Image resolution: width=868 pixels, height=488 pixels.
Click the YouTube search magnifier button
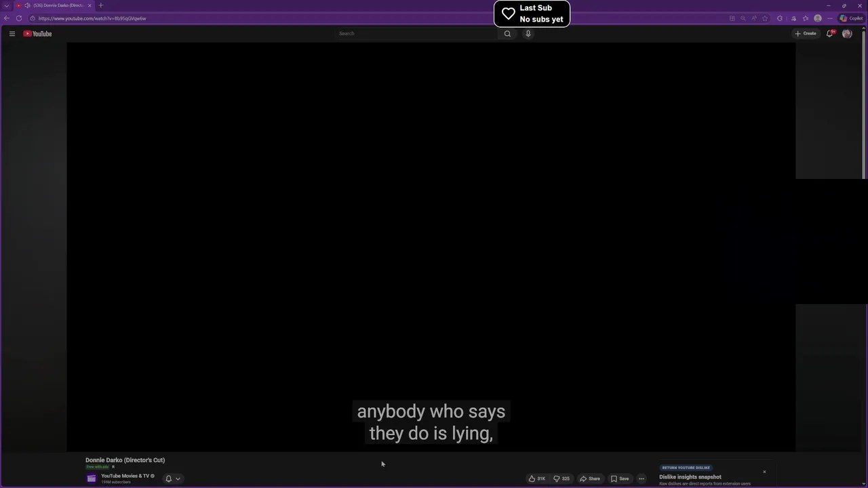[507, 33]
